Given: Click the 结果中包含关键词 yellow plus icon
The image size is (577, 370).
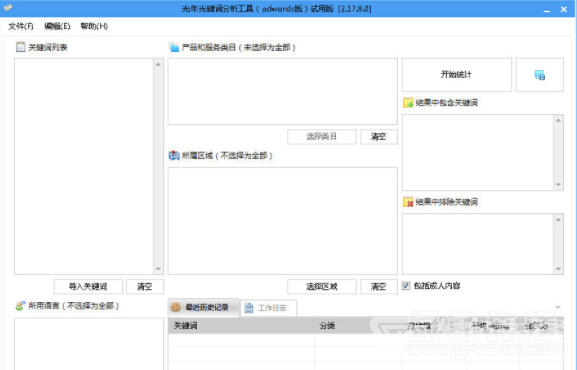Looking at the screenshot, I should pos(408,102).
